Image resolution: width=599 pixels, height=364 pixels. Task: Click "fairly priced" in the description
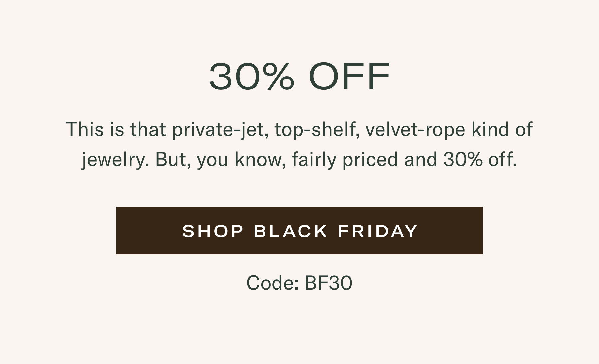(344, 159)
